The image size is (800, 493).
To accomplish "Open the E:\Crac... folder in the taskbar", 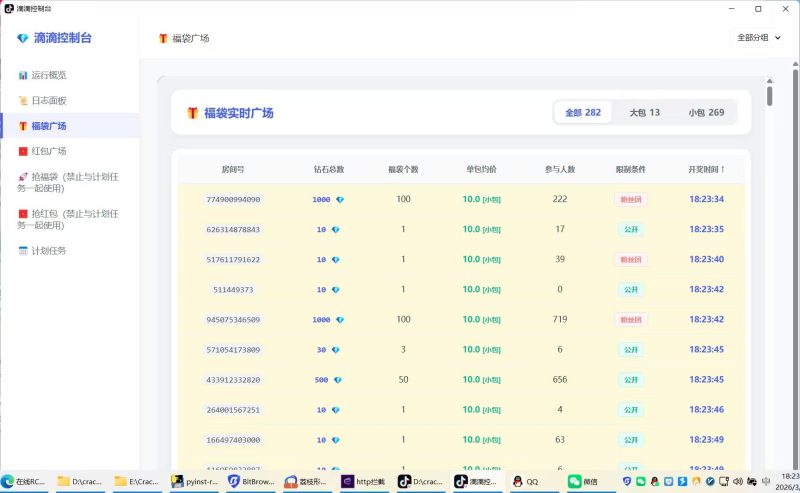I will tap(138, 481).
